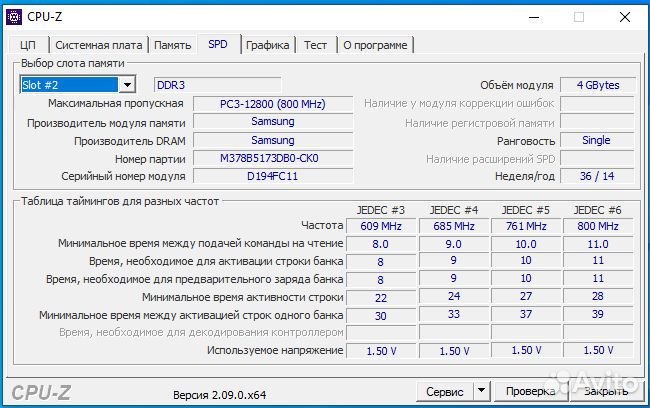
Task: Click the 37 bank cycle time cell
Action: point(526,314)
